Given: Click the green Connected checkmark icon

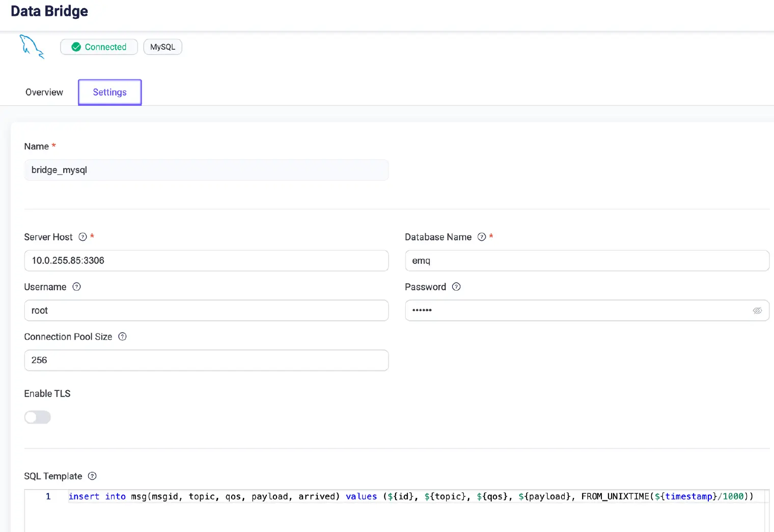Looking at the screenshot, I should click(x=76, y=47).
